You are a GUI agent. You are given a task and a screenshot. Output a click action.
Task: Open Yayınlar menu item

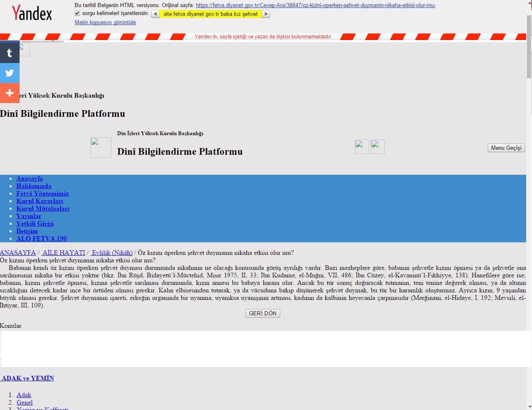pyautogui.click(x=29, y=216)
